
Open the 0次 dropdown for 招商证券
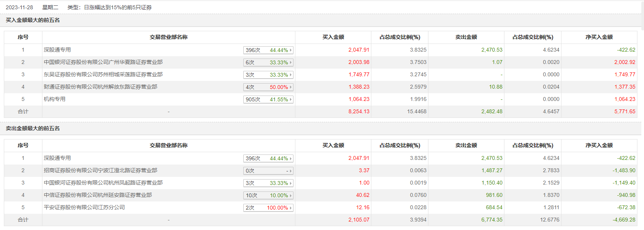click(268, 171)
